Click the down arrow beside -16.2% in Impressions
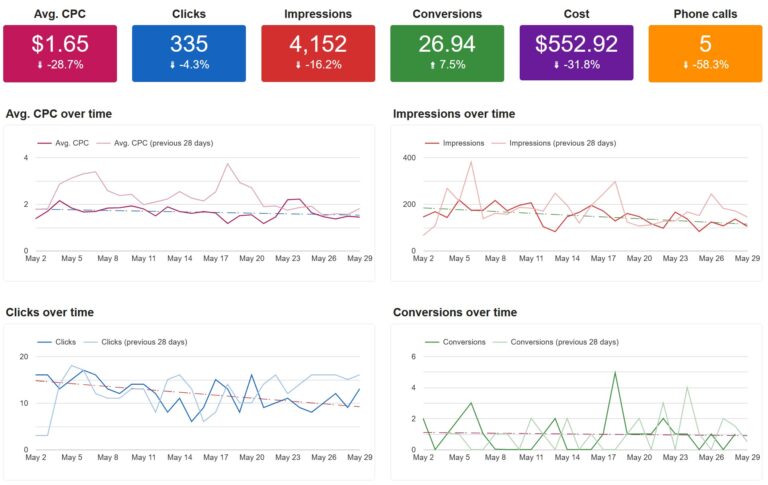 point(297,63)
